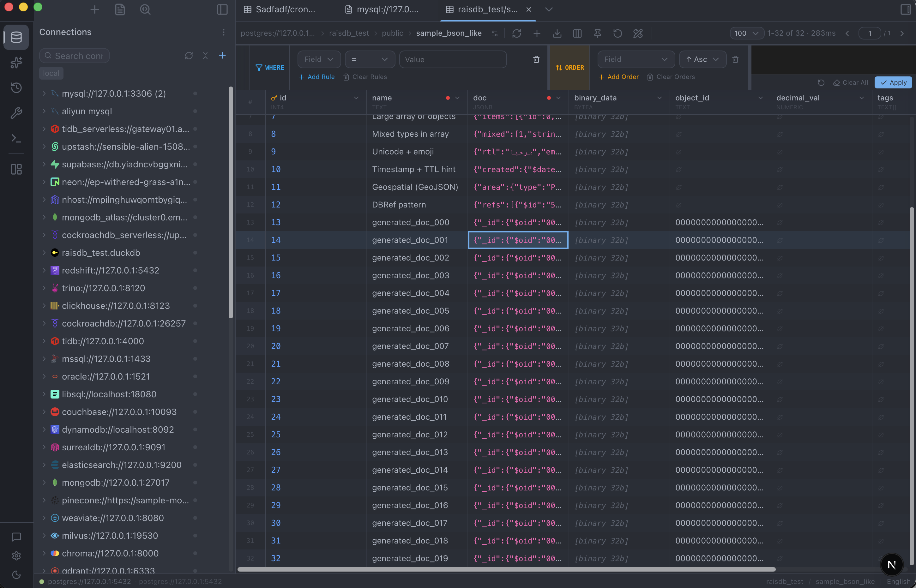Click Add Order
Image resolution: width=916 pixels, height=588 pixels.
(618, 77)
